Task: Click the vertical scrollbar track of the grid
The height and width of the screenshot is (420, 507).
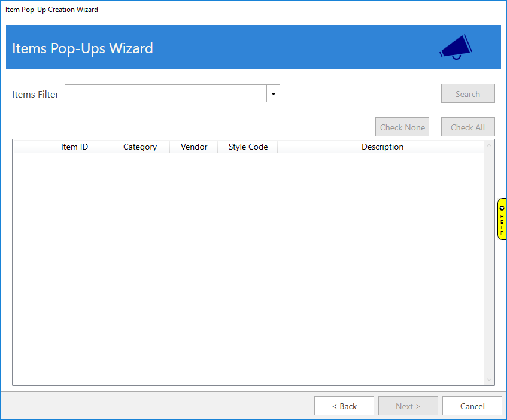Action: click(x=489, y=263)
